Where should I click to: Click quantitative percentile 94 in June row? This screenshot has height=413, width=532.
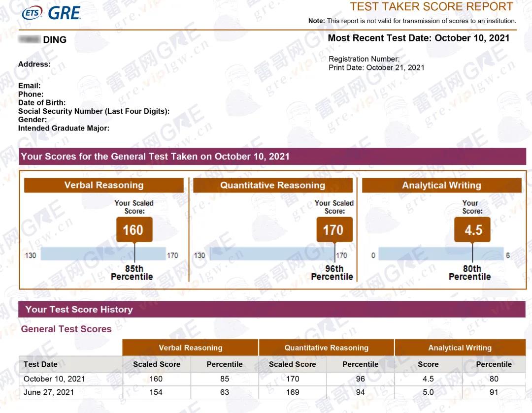(360, 392)
